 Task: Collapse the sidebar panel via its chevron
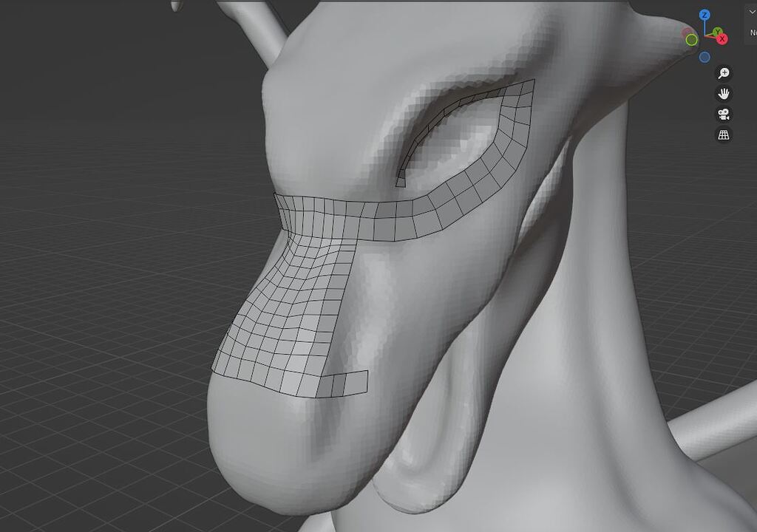point(751,11)
